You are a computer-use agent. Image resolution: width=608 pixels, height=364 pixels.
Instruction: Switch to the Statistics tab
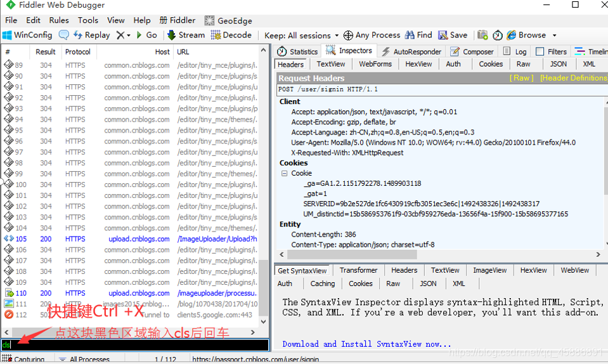point(298,51)
